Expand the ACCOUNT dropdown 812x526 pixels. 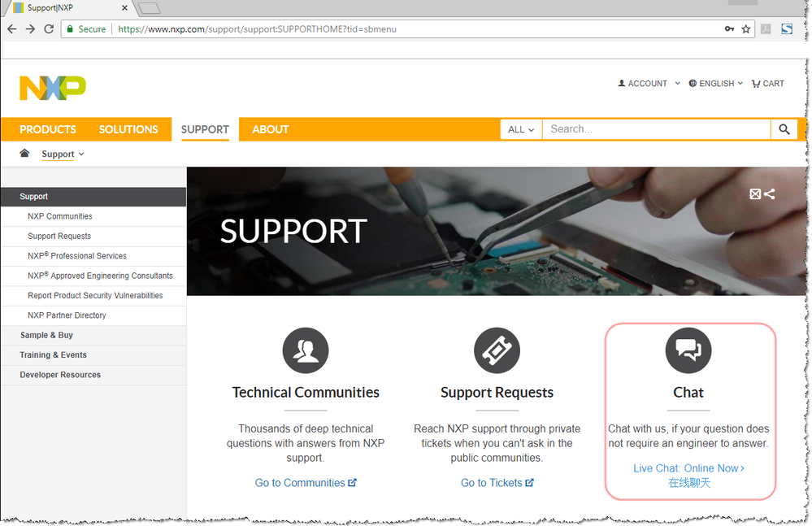pyautogui.click(x=649, y=84)
